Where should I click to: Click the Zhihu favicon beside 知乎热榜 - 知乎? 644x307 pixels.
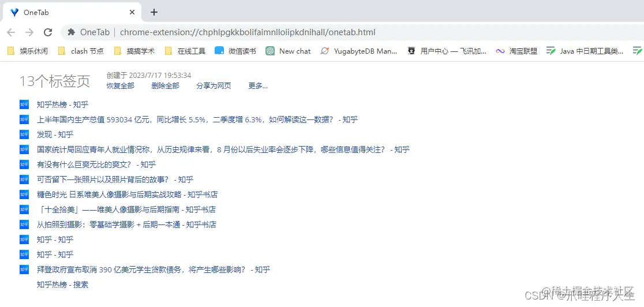click(x=24, y=105)
